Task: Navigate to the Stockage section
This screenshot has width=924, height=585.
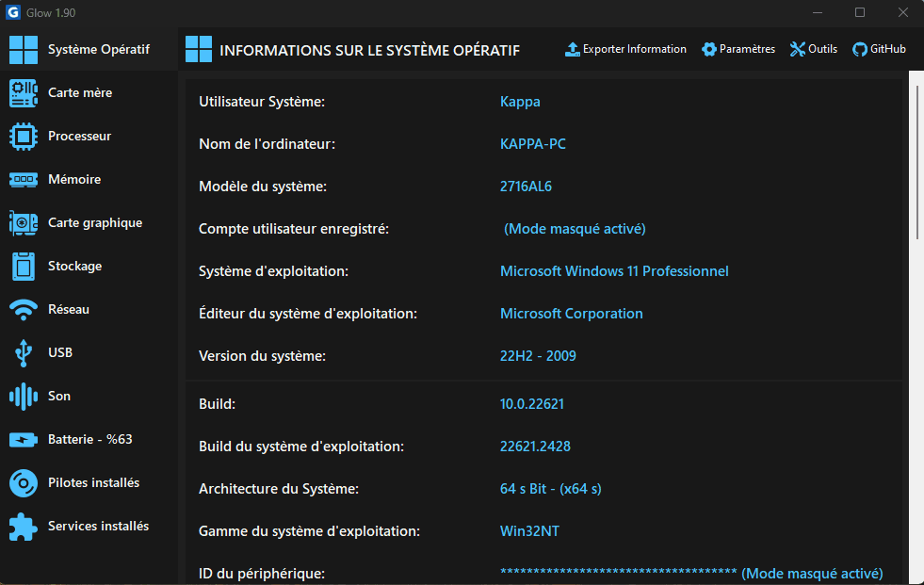Action: (x=89, y=267)
